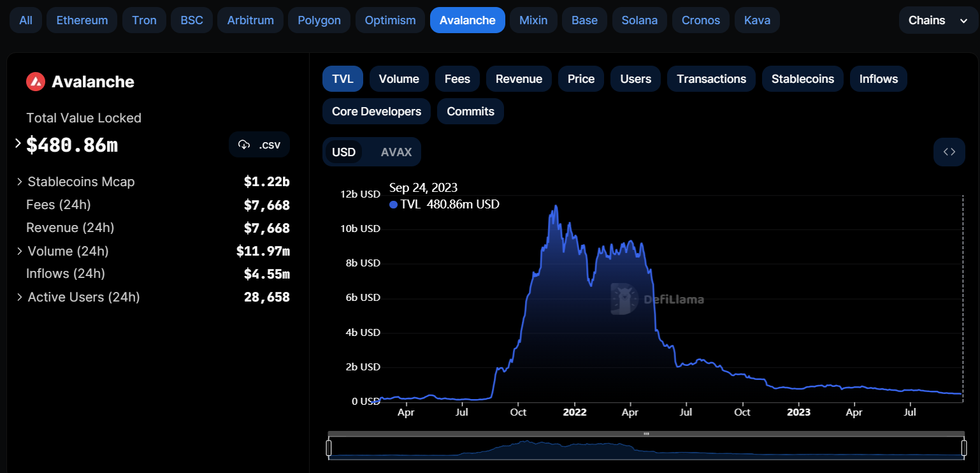Expand Total Value Locked breakdown
Viewport: 980px width, 473px height.
click(18, 143)
